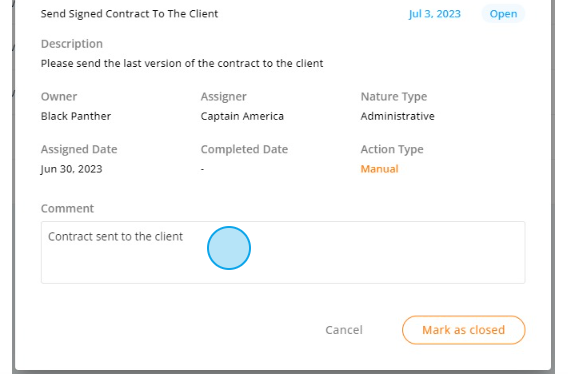Image resolution: width=568 pixels, height=380 pixels.
Task: Click the Manual action type value
Action: (379, 169)
